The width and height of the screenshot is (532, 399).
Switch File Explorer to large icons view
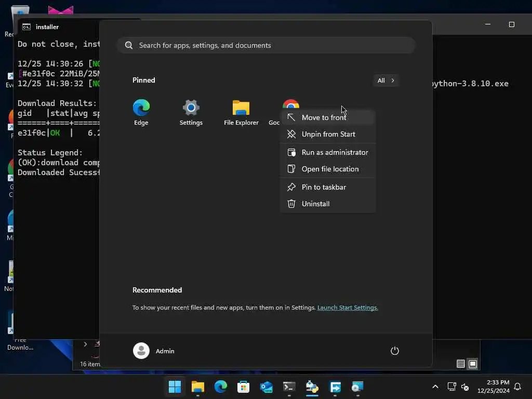(x=473, y=364)
